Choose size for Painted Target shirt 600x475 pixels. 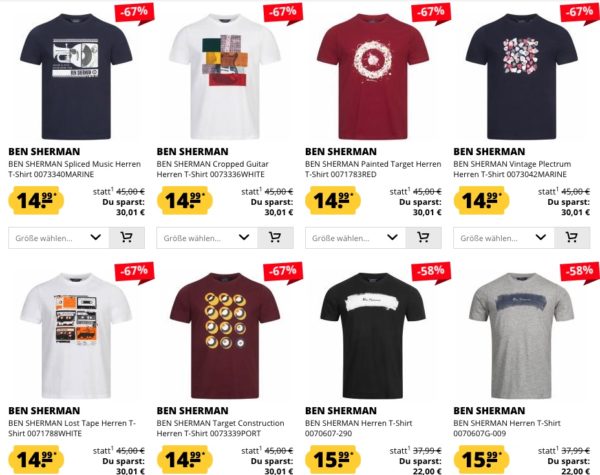point(355,238)
